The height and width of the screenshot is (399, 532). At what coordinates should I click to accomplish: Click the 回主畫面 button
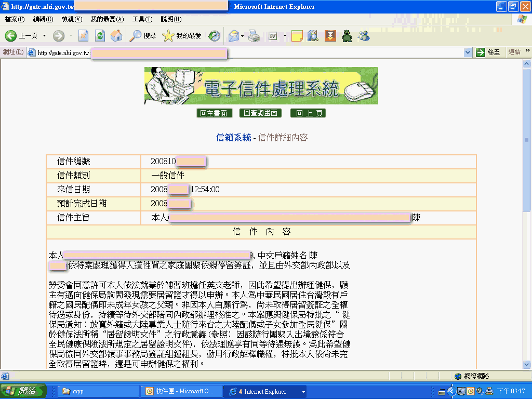[x=214, y=113]
